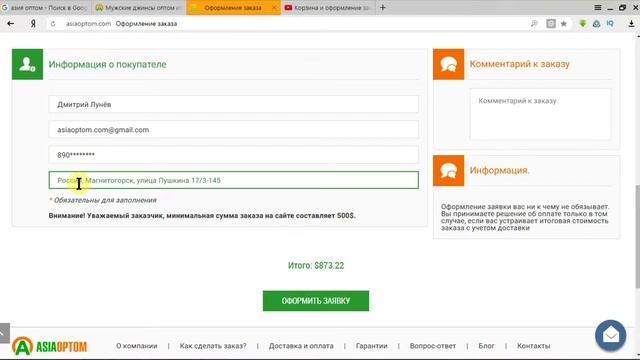Switch to the YouTube Корзина и оформление tab

(328, 8)
